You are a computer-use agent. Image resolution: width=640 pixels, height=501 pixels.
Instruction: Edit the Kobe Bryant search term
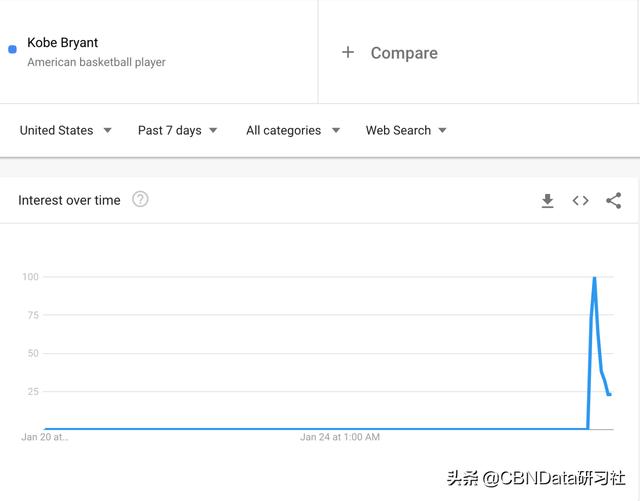63,43
